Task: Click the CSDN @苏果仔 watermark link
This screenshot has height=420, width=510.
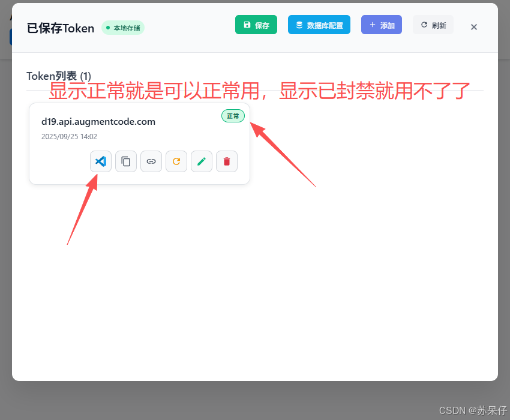Action: (x=472, y=410)
